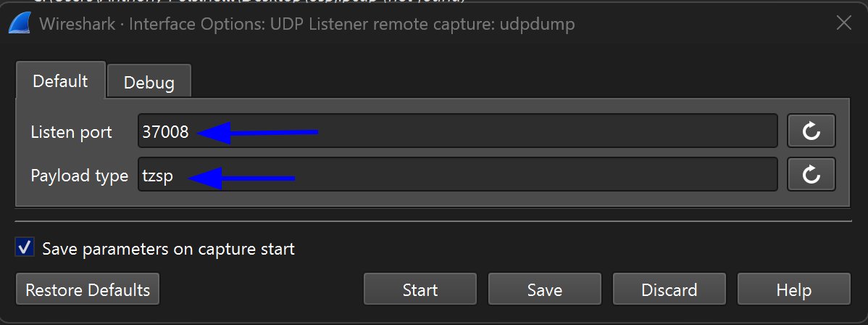Screen dimensions: 868x325
Task: Click the 'Listen port' label
Action: 71,132
